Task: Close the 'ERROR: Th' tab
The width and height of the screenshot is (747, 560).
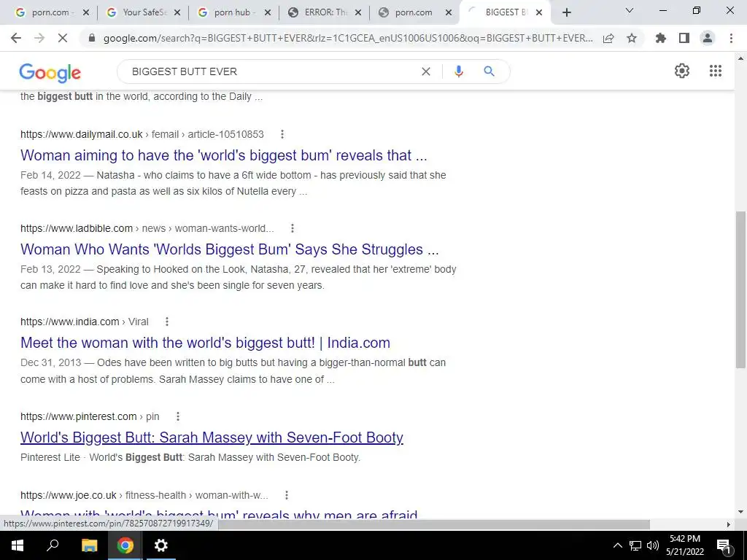Action: pyautogui.click(x=358, y=13)
